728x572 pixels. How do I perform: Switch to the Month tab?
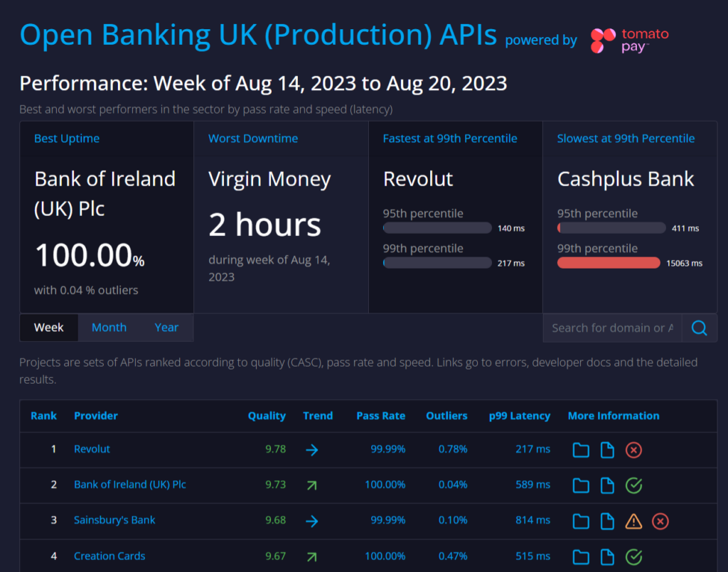tap(109, 328)
